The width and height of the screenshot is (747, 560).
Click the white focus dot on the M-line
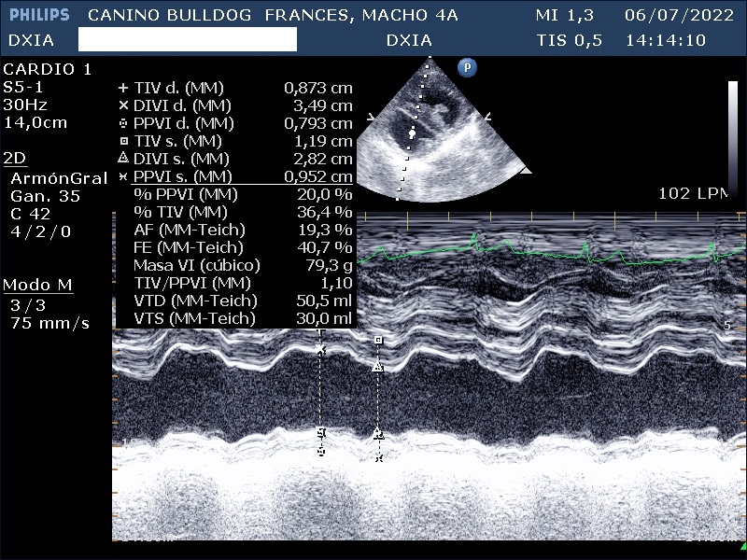(x=412, y=133)
